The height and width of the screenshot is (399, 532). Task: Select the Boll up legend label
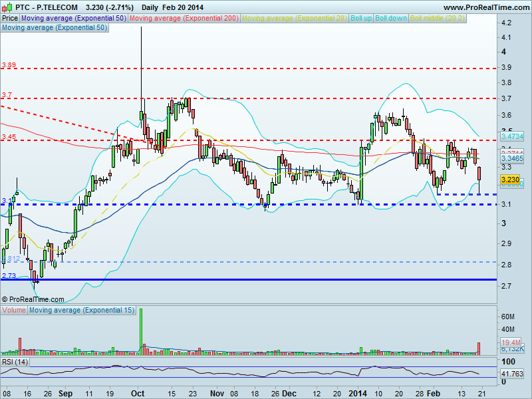tap(361, 19)
